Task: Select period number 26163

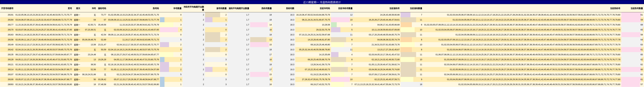Action: (11, 35)
